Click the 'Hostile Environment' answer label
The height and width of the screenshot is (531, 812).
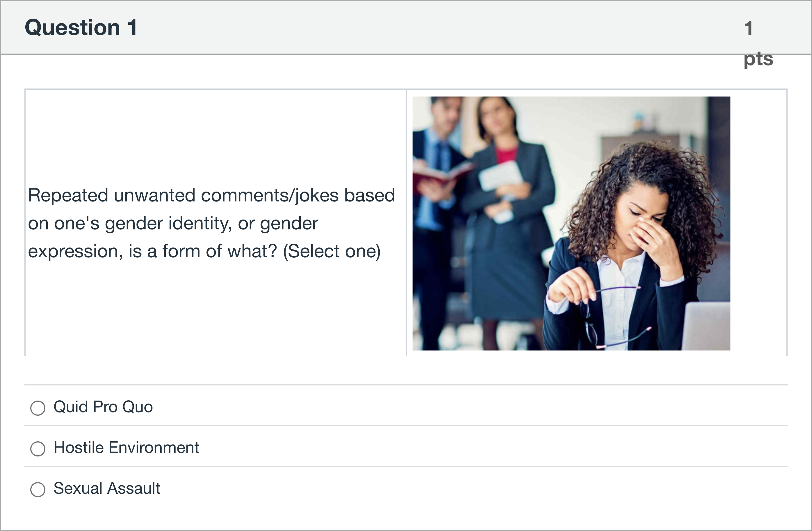pos(126,448)
